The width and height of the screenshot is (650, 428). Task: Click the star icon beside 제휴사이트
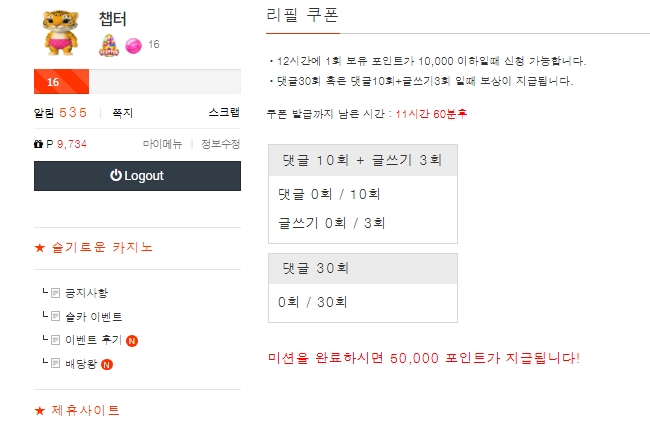click(39, 410)
